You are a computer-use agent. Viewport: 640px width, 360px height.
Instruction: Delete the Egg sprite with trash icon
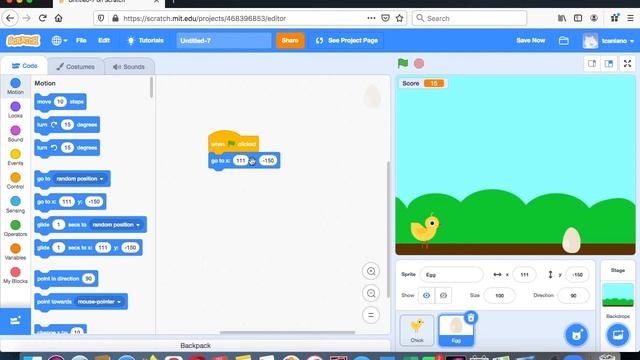tap(471, 318)
